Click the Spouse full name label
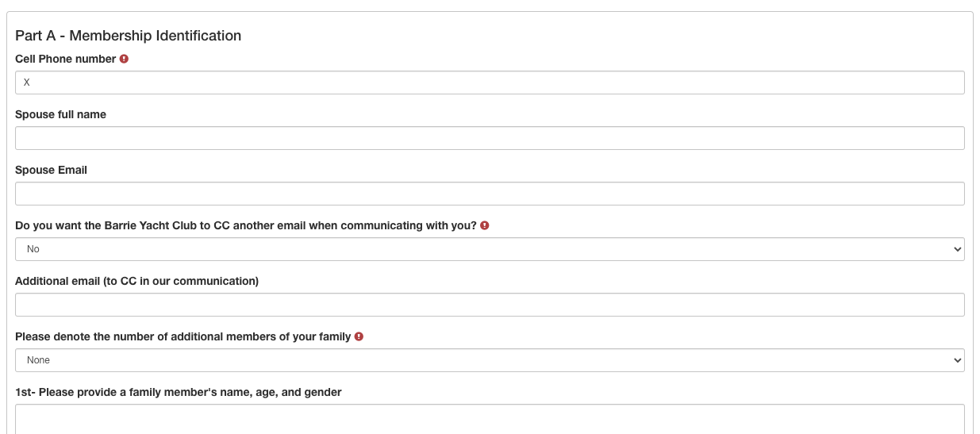The image size is (980, 434). point(60,114)
